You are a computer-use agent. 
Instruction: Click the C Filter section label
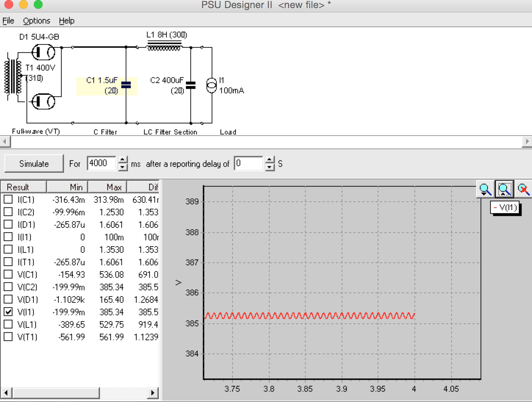tap(105, 132)
